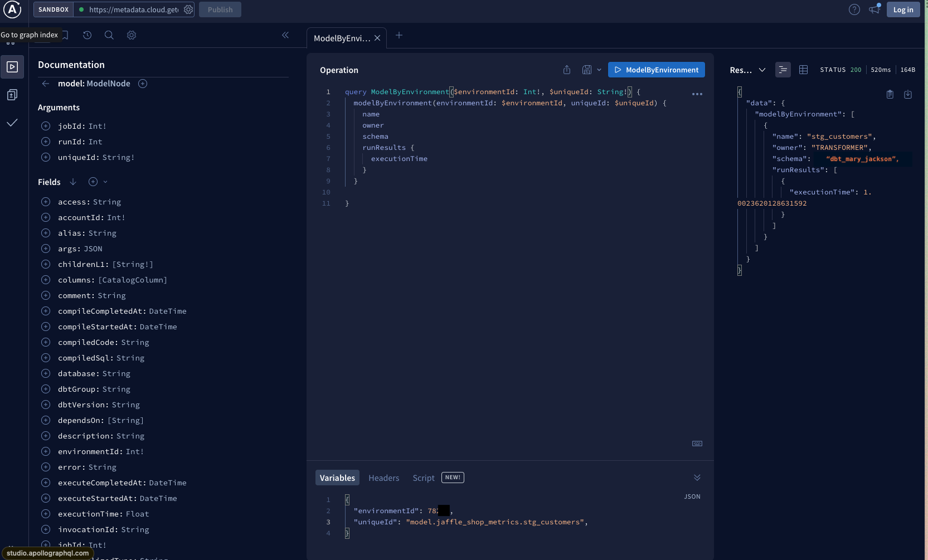Open the schema search with the magnifier icon

click(x=109, y=35)
